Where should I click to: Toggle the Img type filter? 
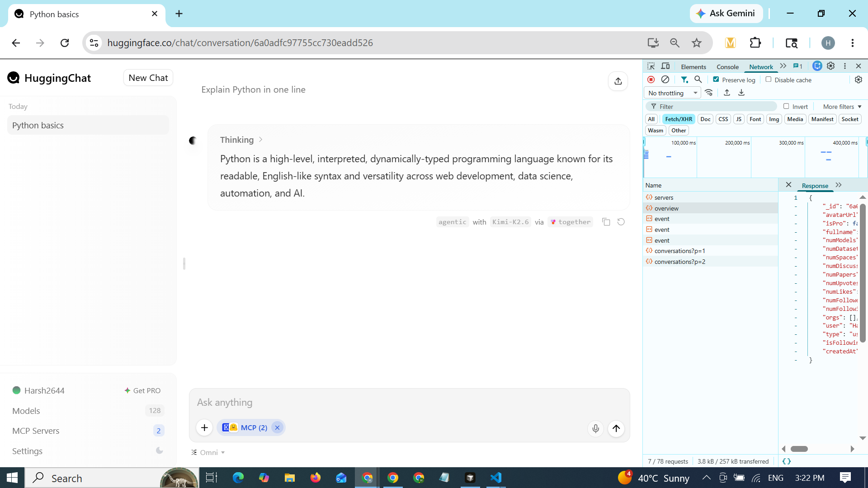(774, 119)
